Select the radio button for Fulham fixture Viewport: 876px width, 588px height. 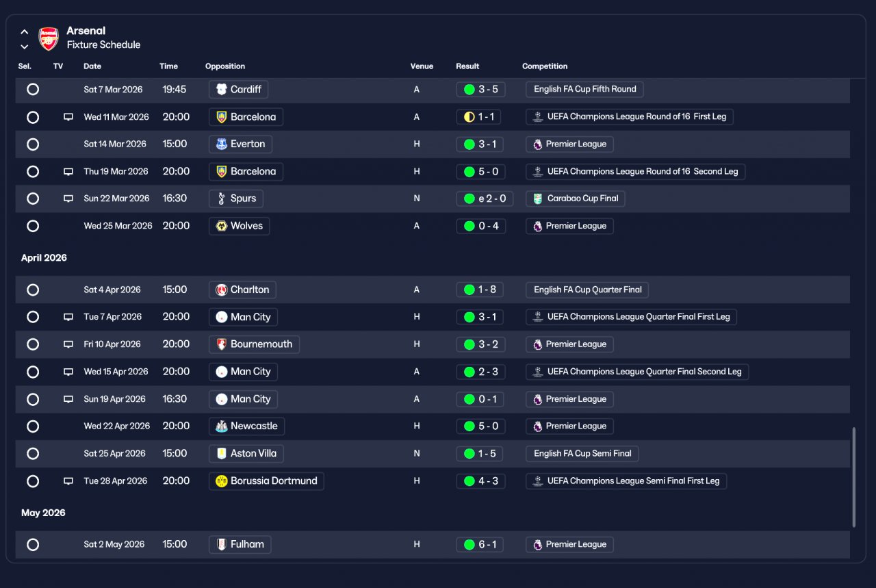pyautogui.click(x=33, y=545)
